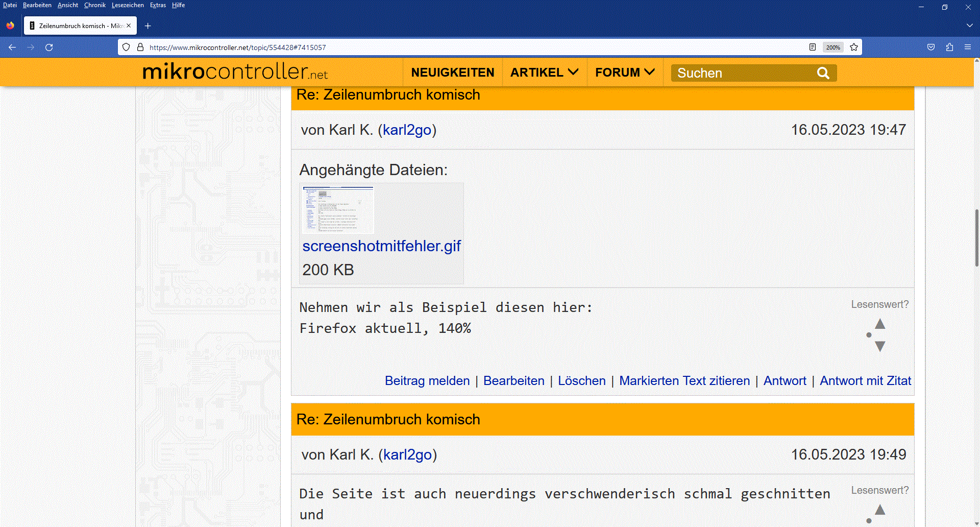
Task: Reload the page with the refresh icon
Action: coord(49,47)
